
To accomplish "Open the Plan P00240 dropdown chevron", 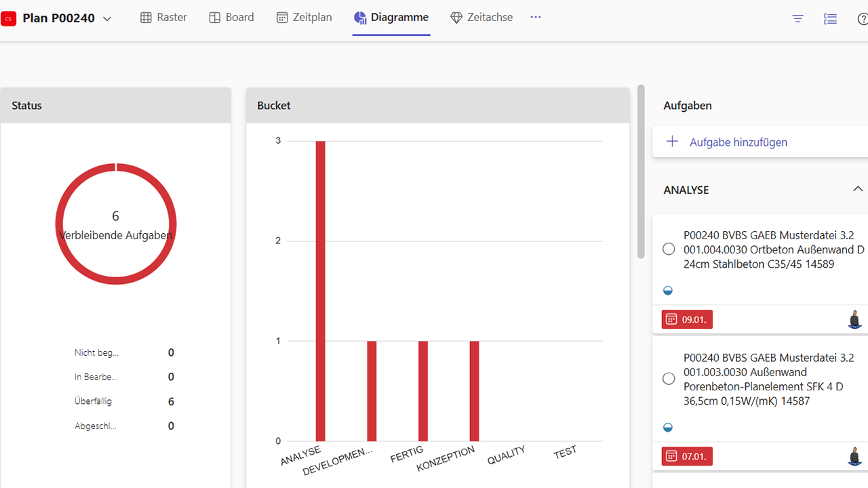I will (x=107, y=19).
